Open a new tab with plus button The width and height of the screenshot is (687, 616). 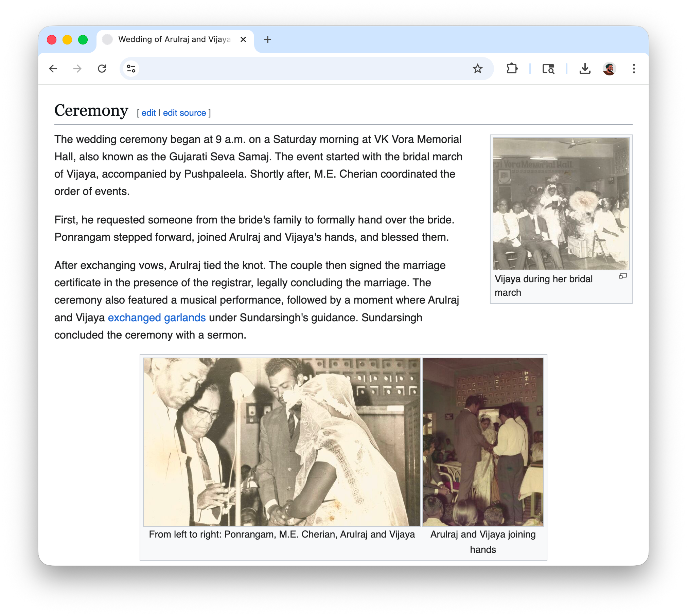point(268,39)
